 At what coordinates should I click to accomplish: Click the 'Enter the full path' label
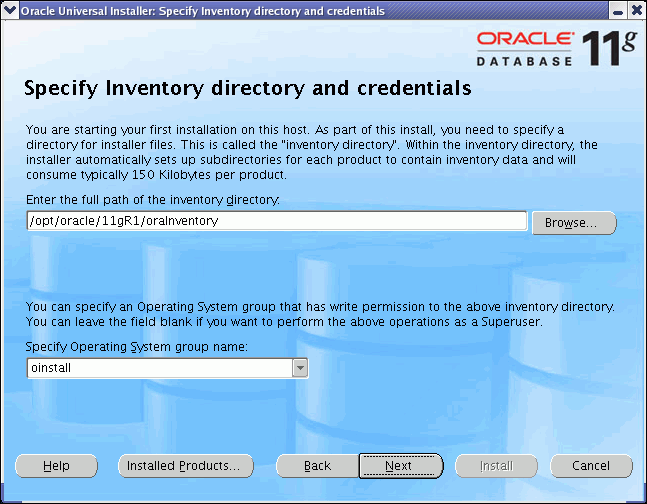(x=153, y=200)
